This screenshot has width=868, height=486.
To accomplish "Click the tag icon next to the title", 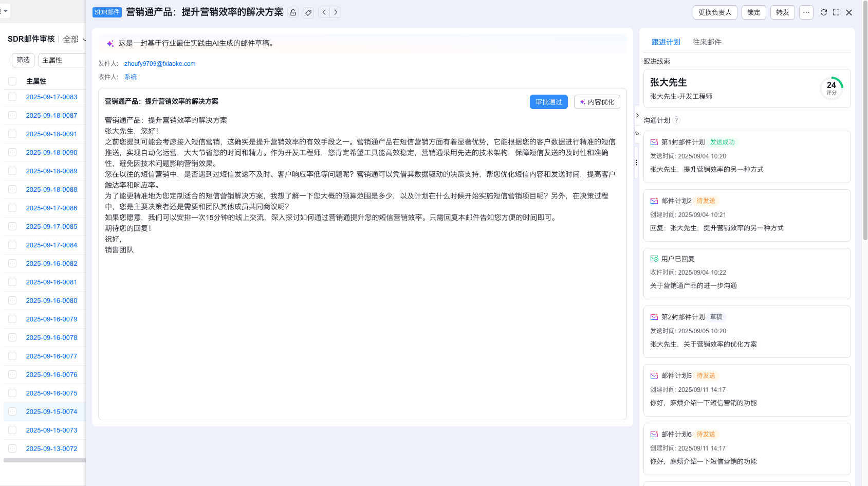I will point(308,12).
